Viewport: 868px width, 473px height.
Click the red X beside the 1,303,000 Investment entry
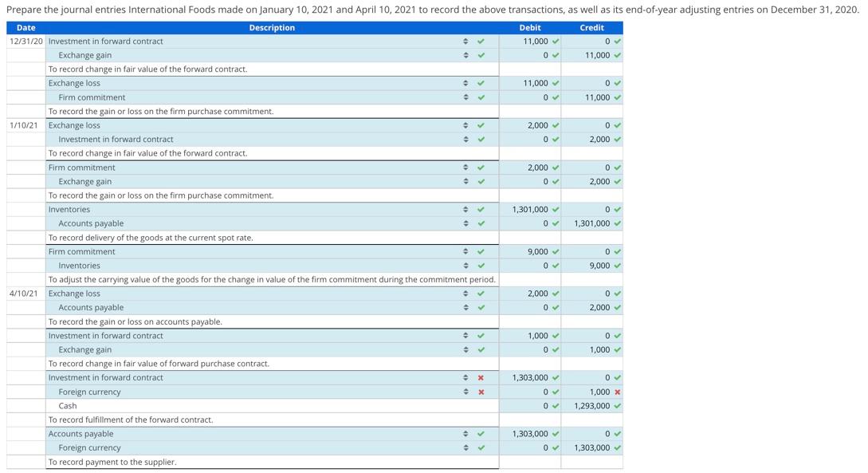(x=481, y=377)
